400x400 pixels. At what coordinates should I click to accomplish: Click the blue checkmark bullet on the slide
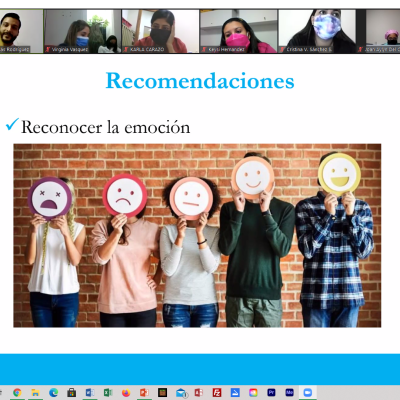click(12, 125)
